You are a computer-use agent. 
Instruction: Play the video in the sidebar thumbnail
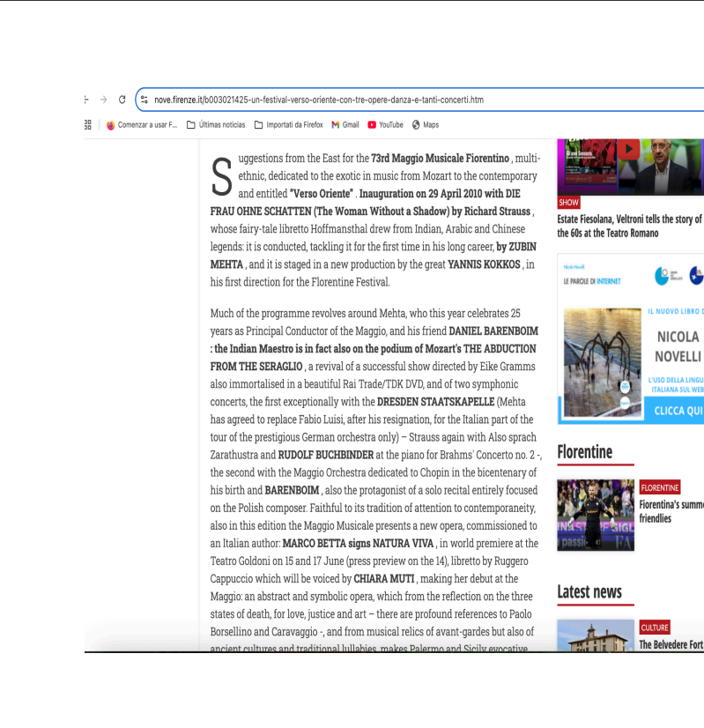[628, 149]
